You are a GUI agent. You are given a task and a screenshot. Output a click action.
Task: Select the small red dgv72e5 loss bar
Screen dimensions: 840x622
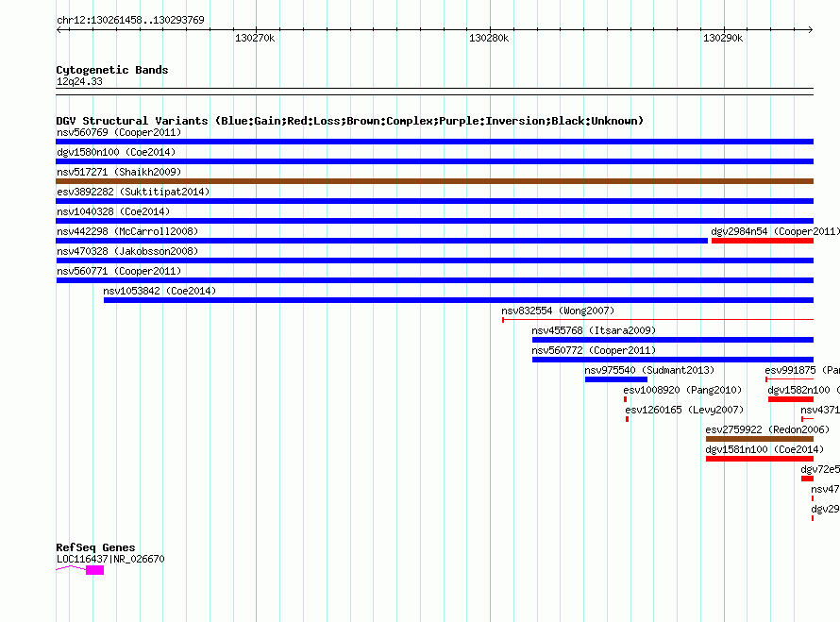coord(807,479)
